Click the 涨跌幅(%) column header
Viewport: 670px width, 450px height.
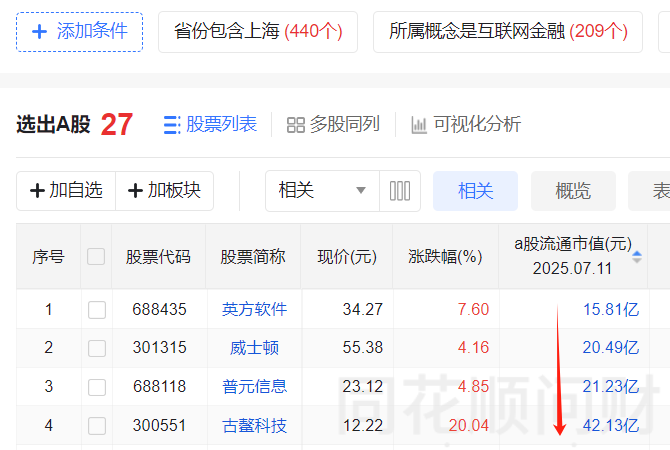coord(445,257)
